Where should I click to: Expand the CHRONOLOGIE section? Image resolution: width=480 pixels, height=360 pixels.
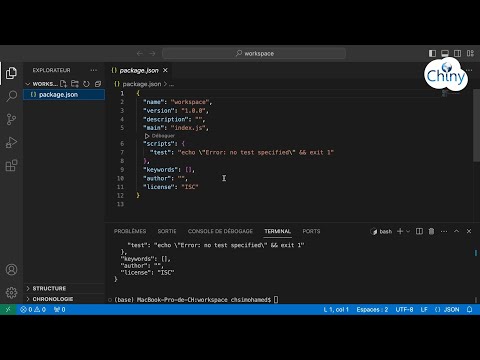[53, 299]
